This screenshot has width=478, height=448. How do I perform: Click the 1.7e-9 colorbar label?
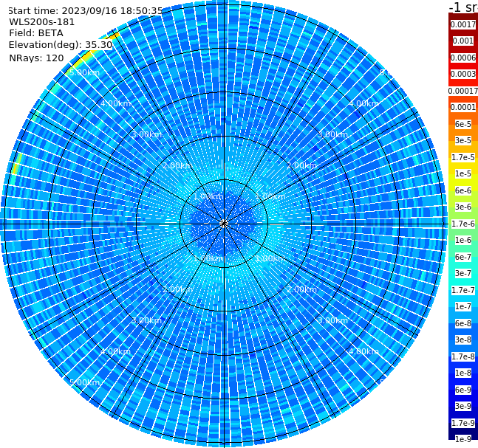(463, 423)
